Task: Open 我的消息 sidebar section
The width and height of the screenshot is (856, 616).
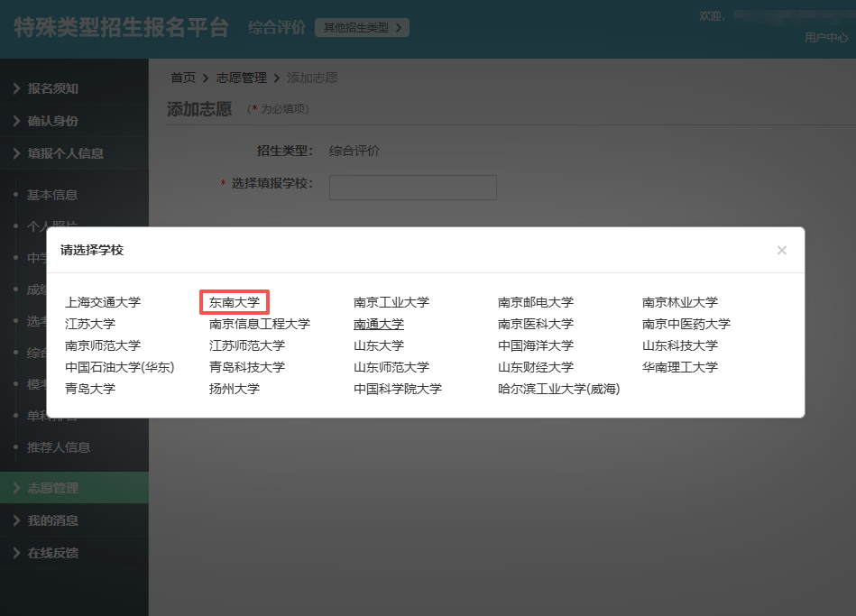Action: pos(74,520)
